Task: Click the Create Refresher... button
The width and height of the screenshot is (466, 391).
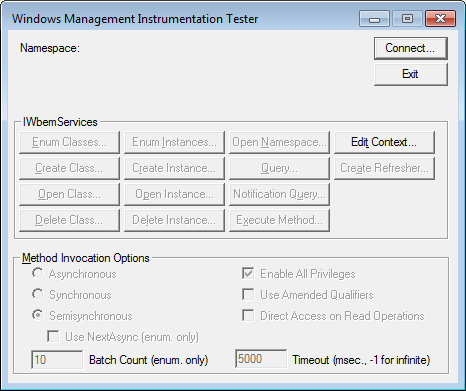Action: tap(384, 168)
